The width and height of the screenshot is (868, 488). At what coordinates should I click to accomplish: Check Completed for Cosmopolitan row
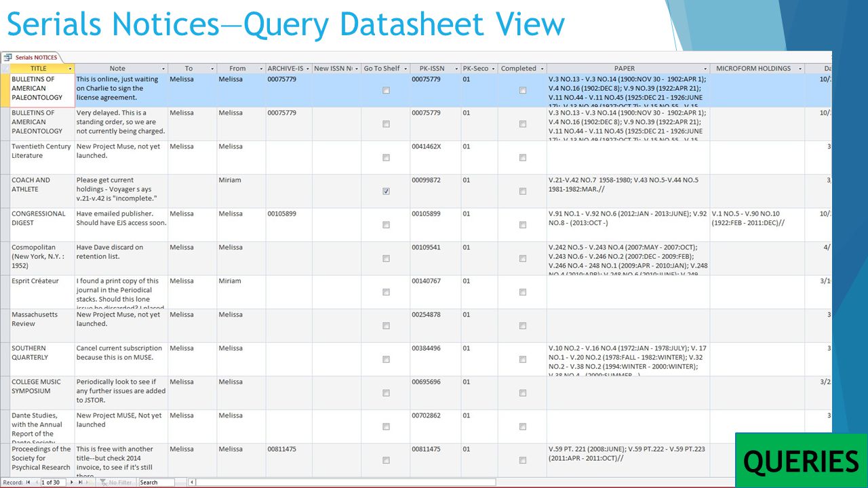pos(523,258)
